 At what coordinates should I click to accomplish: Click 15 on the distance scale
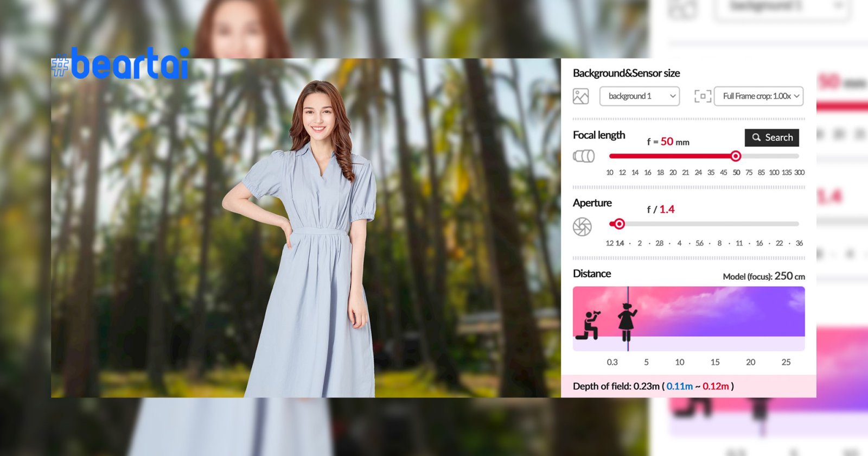point(715,362)
